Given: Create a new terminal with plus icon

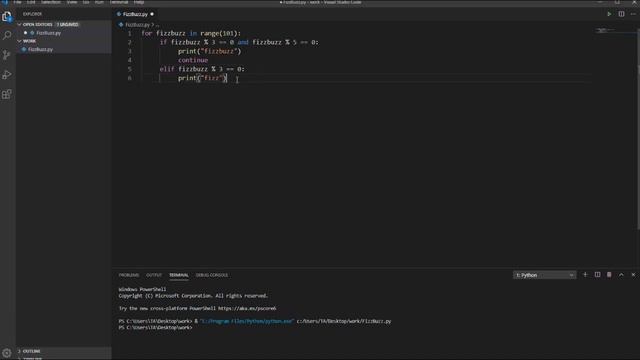Looking at the screenshot, I should (x=585, y=275).
